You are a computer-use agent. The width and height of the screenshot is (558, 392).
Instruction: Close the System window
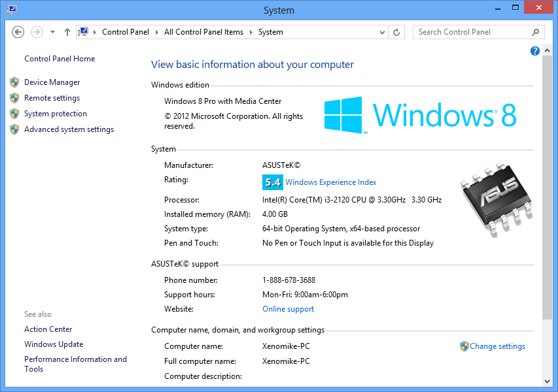pos(539,7)
